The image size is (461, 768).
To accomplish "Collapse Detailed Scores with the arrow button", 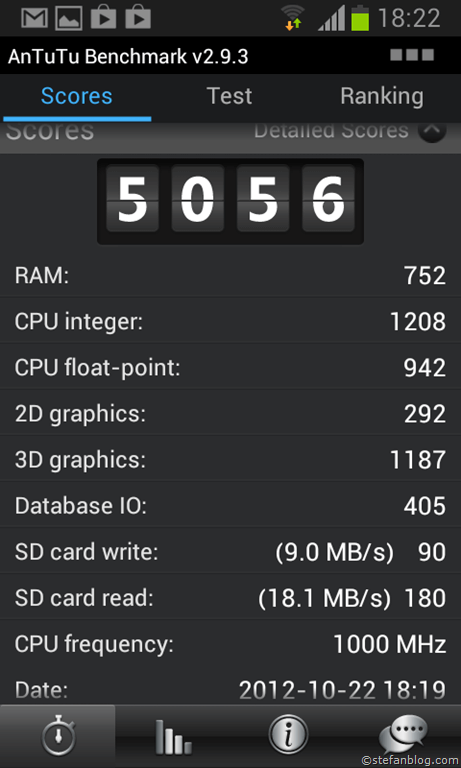I will pyautogui.click(x=432, y=131).
